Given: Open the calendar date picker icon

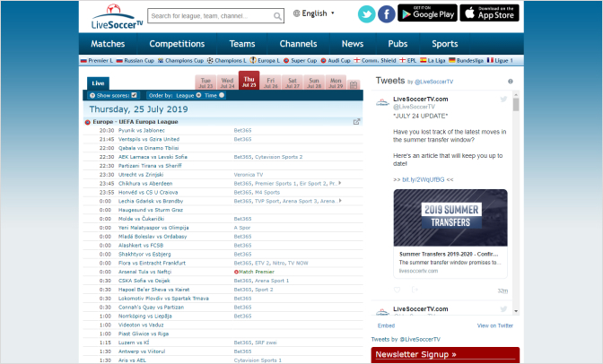Looking at the screenshot, I should click(354, 85).
